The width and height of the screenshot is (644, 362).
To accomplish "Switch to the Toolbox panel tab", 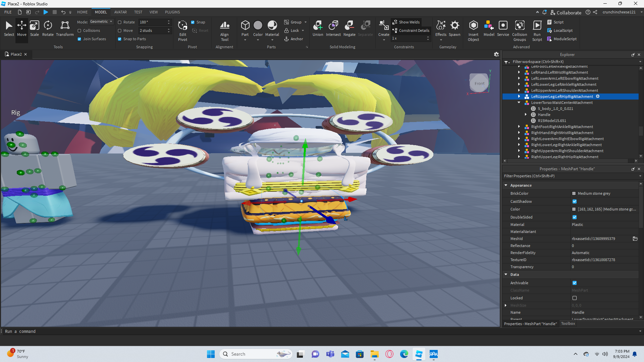I will pos(568,323).
